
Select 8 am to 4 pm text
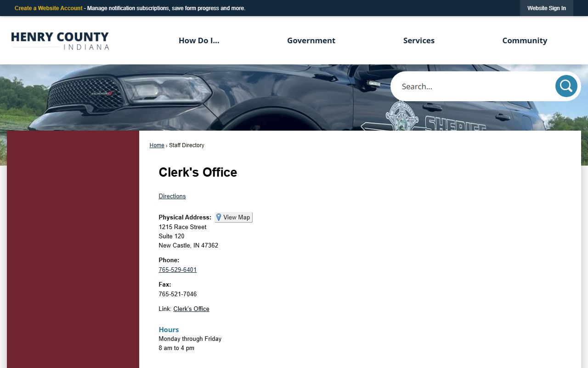176,348
